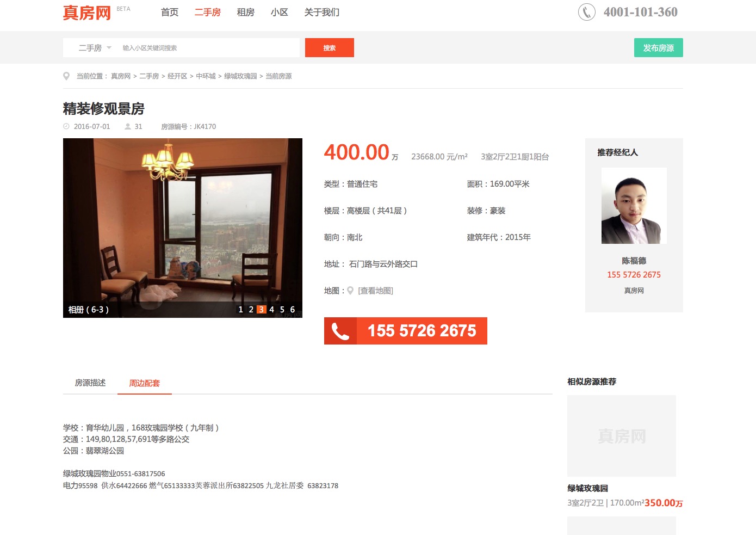Image resolution: width=756 pixels, height=535 pixels.
Task: Show album photo 2
Action: (251, 309)
